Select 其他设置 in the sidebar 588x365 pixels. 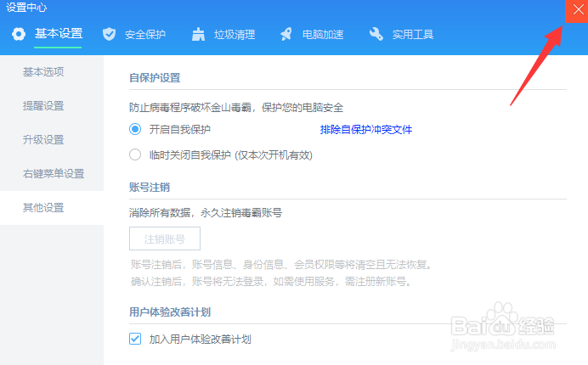[52, 208]
